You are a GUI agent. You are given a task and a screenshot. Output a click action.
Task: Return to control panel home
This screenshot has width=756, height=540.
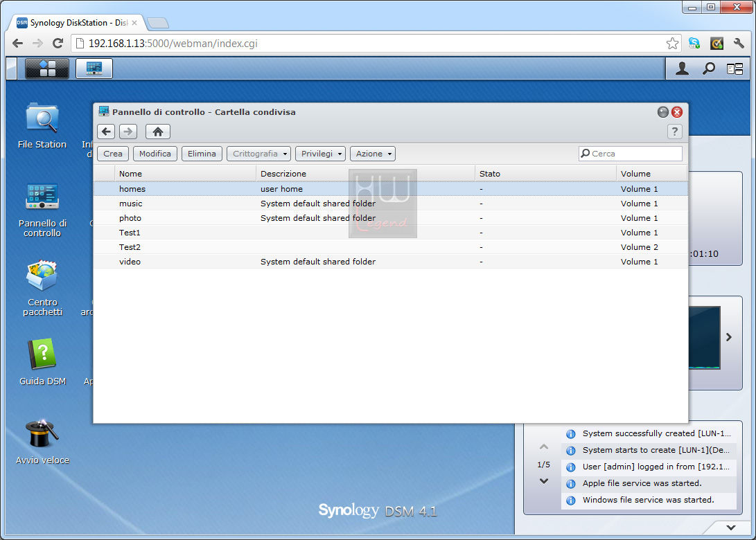point(158,132)
